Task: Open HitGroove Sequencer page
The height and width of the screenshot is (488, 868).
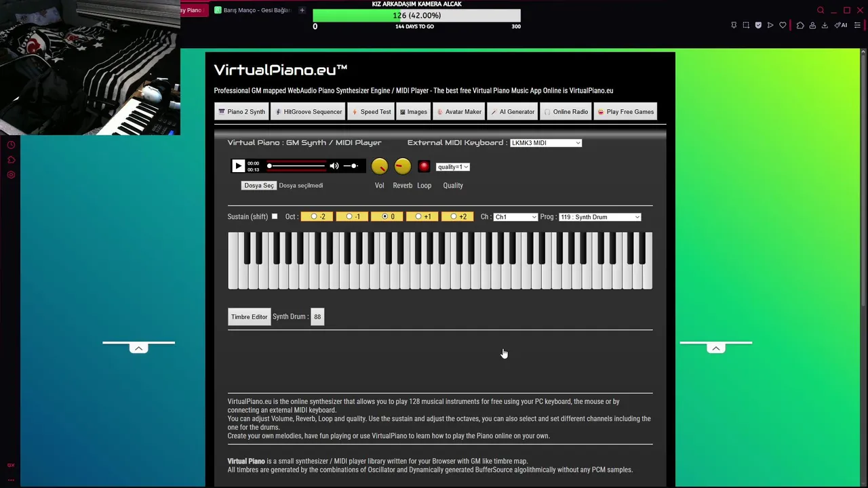Action: [x=308, y=112]
